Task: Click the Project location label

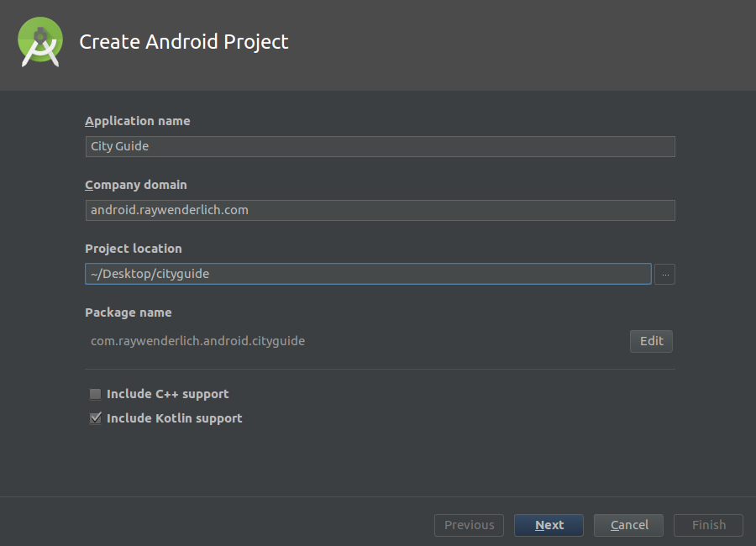Action: click(134, 249)
